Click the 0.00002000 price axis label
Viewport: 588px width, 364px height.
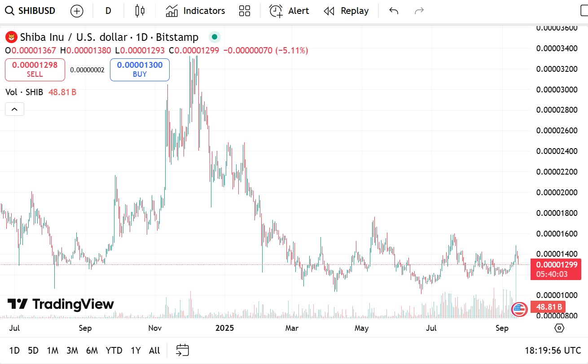[557, 193]
